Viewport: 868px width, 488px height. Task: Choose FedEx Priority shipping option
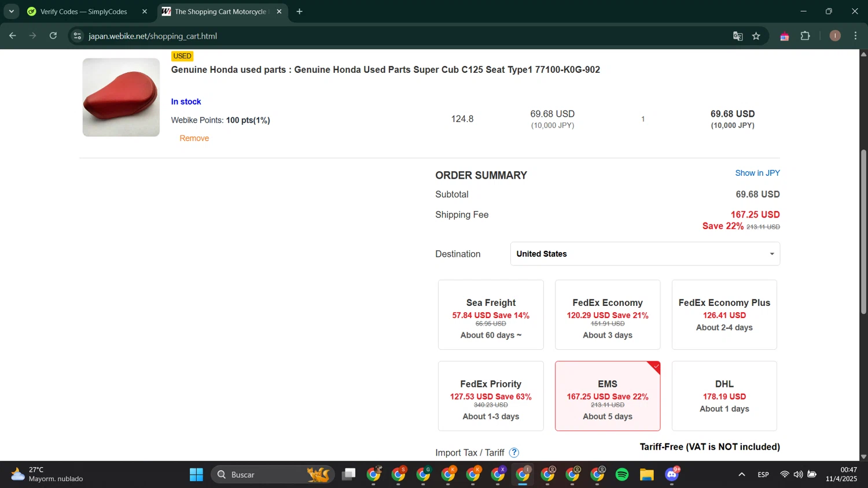click(491, 396)
